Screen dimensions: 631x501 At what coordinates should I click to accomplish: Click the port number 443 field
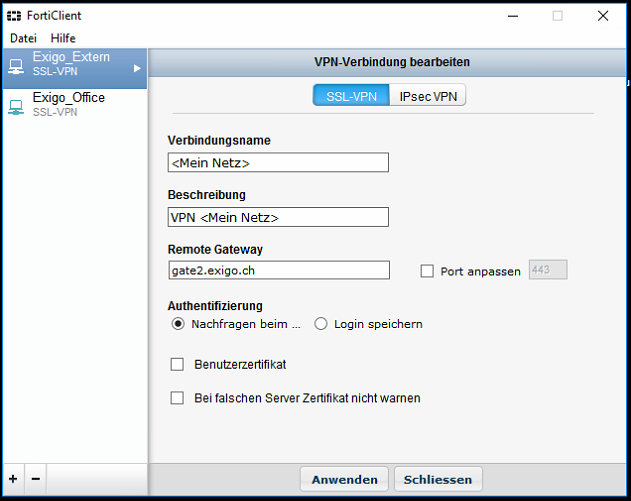tap(548, 270)
